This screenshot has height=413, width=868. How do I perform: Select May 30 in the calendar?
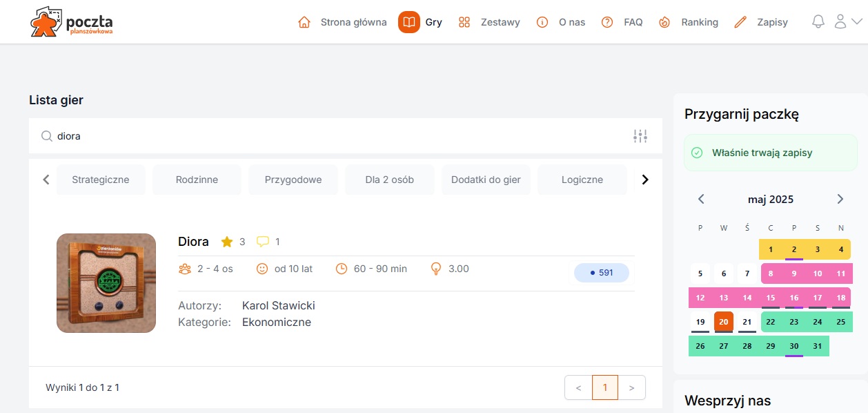[x=794, y=346]
